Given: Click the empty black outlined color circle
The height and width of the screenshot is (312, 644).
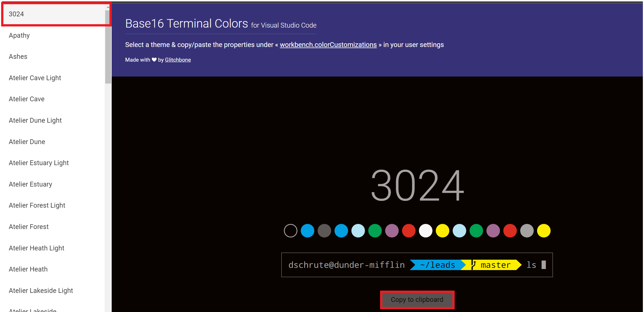Looking at the screenshot, I should (290, 231).
